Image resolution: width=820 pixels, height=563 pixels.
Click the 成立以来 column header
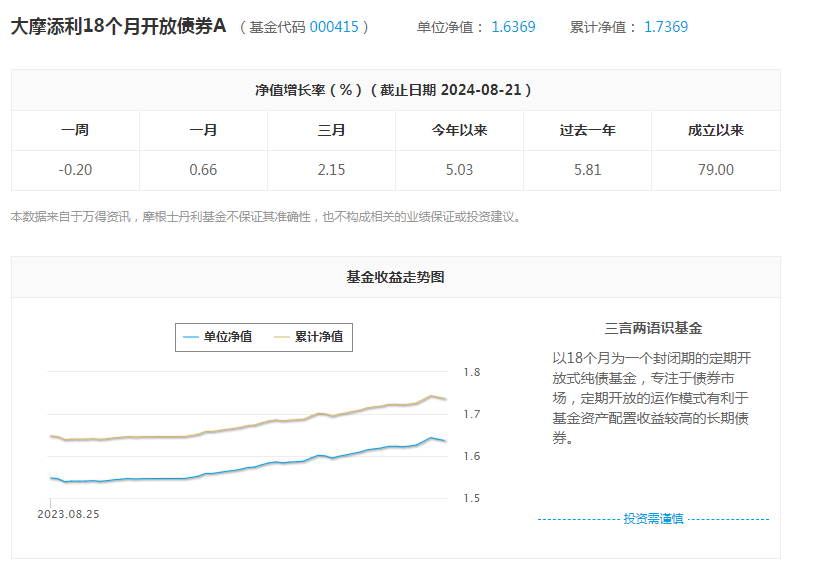pyautogui.click(x=715, y=130)
